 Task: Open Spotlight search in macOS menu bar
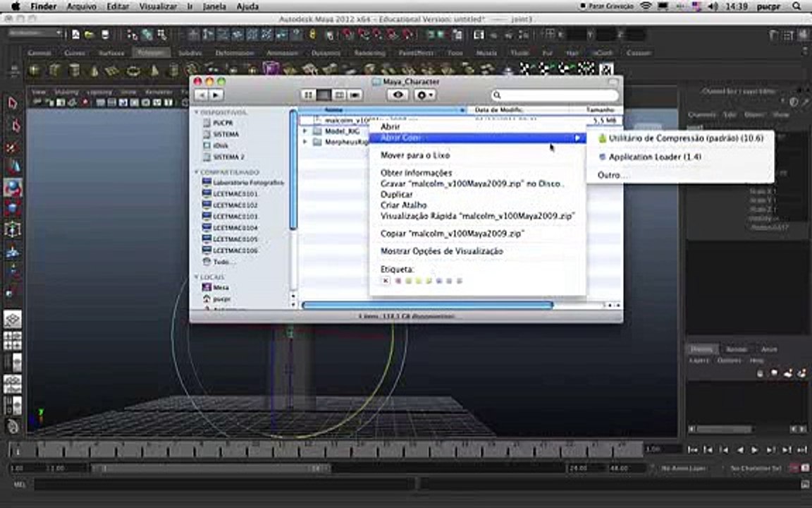pyautogui.click(x=796, y=6)
